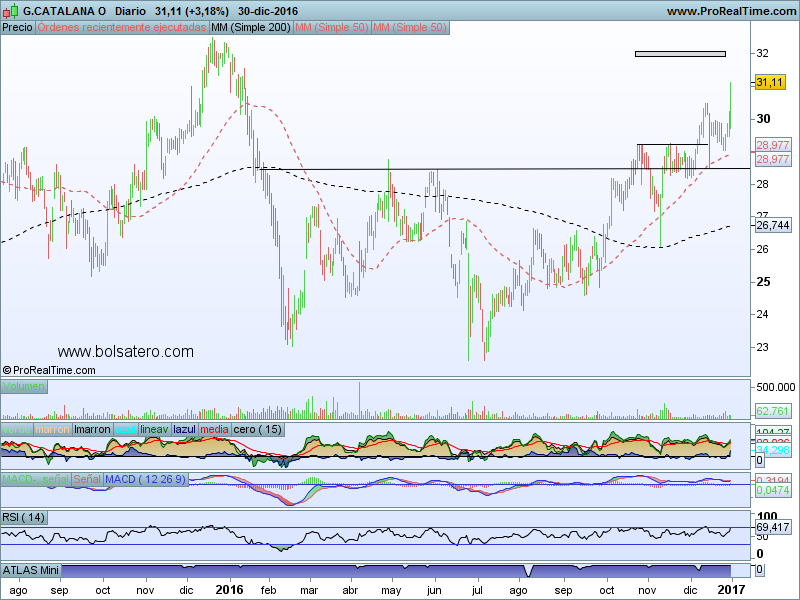
Task: Click the 2016 year marker on the time axis
Action: (x=229, y=591)
